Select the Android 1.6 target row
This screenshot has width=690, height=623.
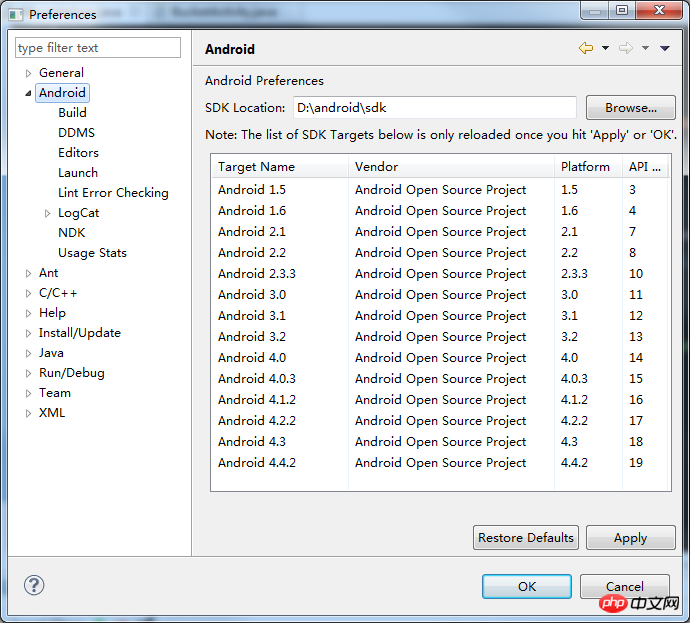coord(441,211)
